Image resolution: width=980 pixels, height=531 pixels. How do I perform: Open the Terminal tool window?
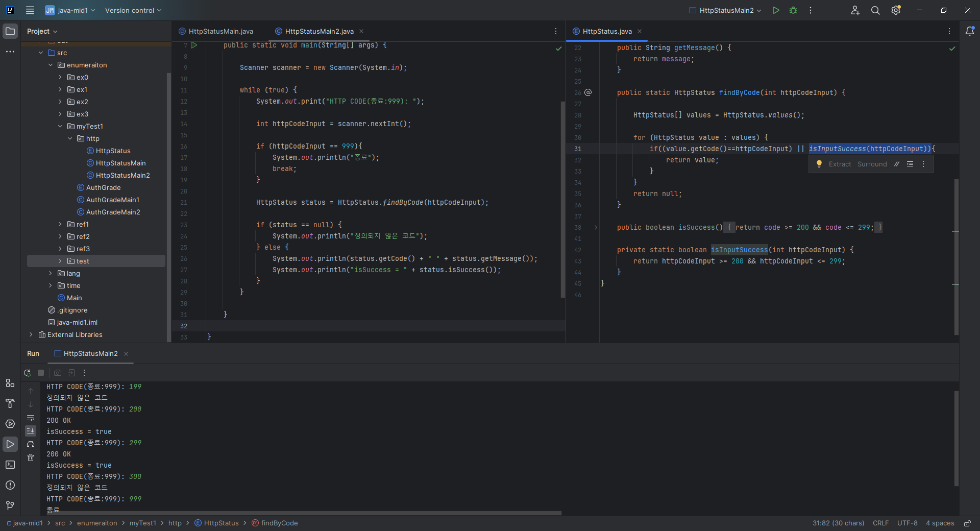10,465
